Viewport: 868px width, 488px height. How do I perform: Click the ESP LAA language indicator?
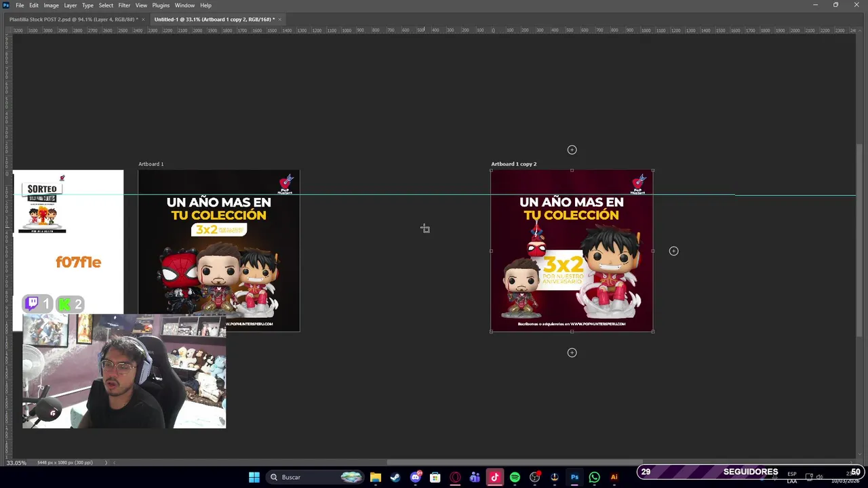click(x=791, y=477)
